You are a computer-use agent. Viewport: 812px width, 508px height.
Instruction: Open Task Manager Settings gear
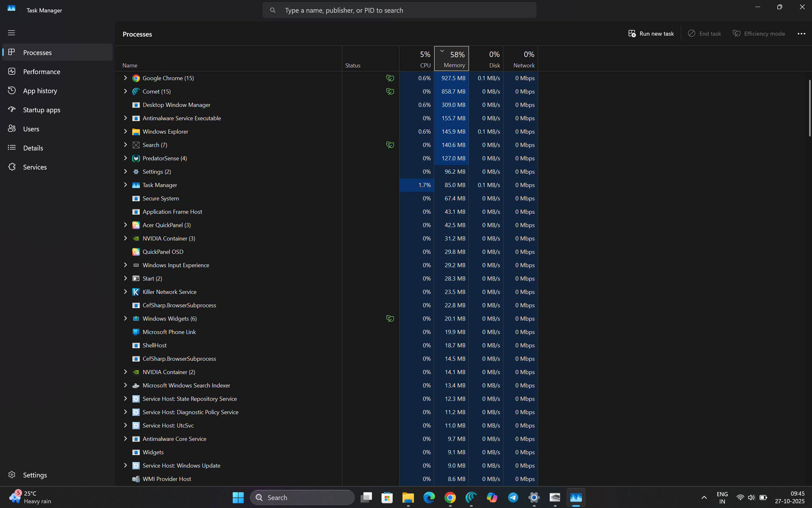click(12, 475)
